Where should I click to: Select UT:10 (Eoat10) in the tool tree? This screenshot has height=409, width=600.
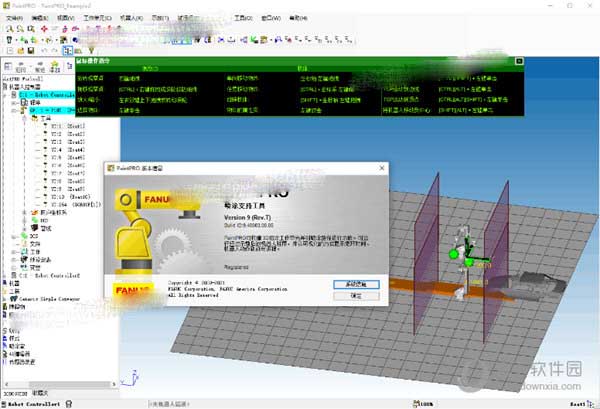pos(70,197)
